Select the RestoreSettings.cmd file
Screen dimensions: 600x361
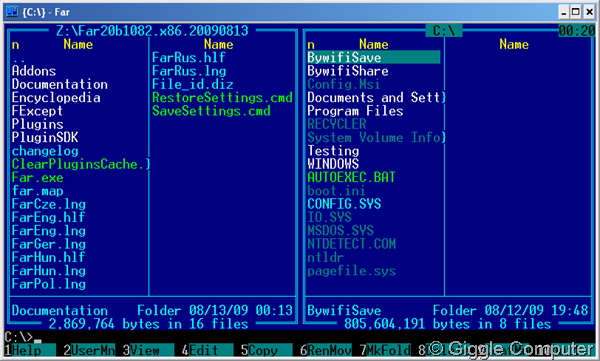(x=222, y=98)
